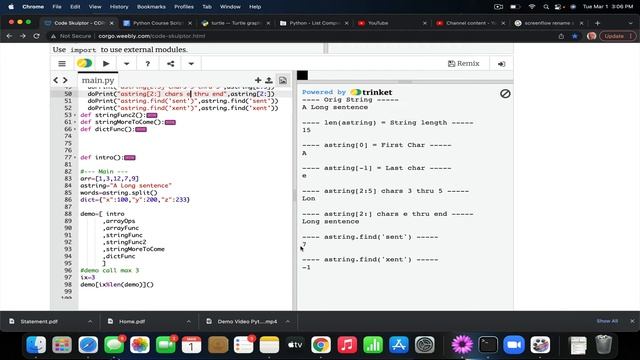Click the trinket logo icon in toolbar
The width and height of the screenshot is (640, 360).
pyautogui.click(x=84, y=63)
